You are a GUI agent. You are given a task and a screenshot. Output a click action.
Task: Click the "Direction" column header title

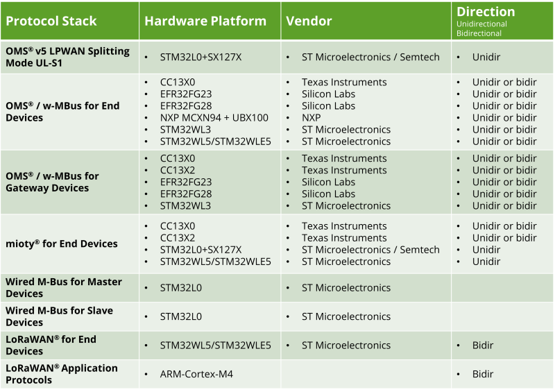click(x=486, y=12)
